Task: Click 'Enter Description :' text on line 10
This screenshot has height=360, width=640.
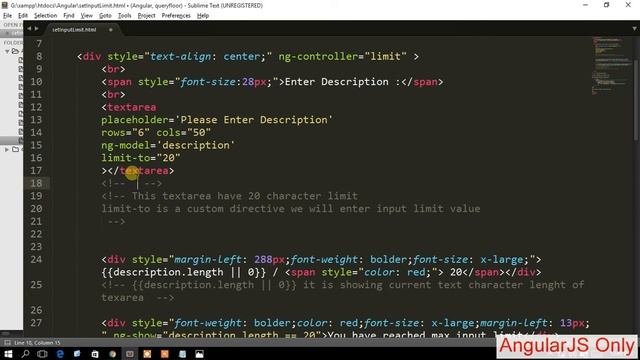Action: pyautogui.click(x=342, y=82)
